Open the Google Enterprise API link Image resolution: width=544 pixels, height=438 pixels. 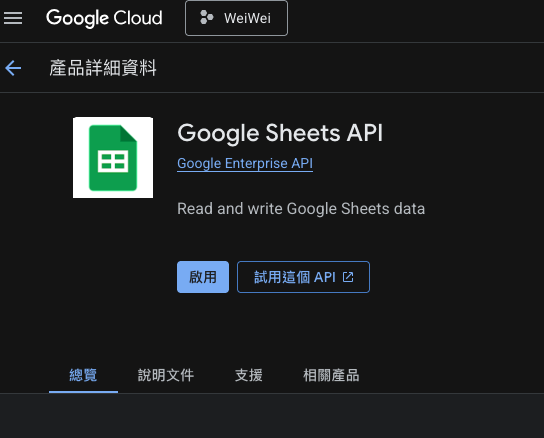[245, 163]
